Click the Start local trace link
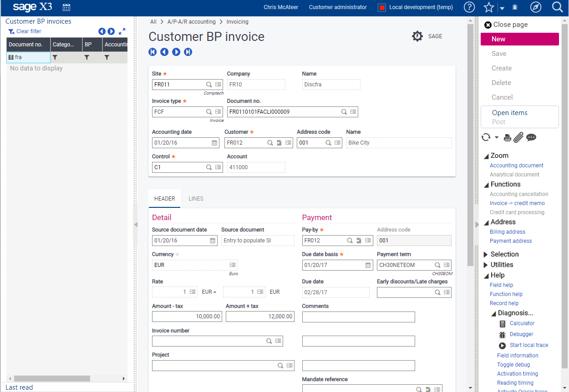Image resolution: width=569 pixels, height=392 pixels. (x=529, y=345)
